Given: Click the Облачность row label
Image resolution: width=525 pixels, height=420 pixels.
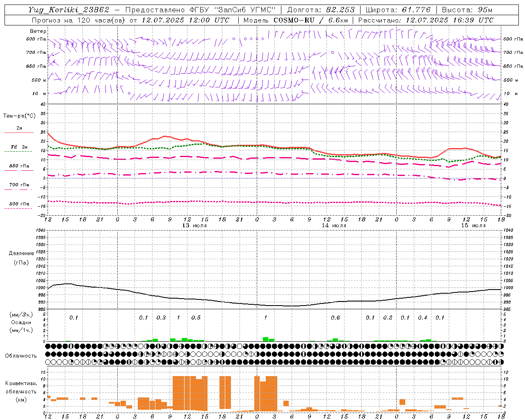Looking at the screenshot, I should (21, 356).
